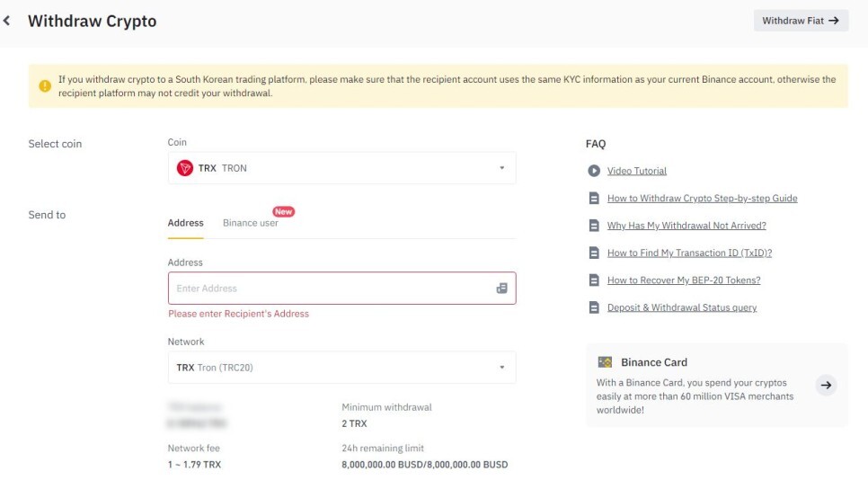Open the Video Tutorial link
This screenshot has height=489, width=868.
click(636, 171)
